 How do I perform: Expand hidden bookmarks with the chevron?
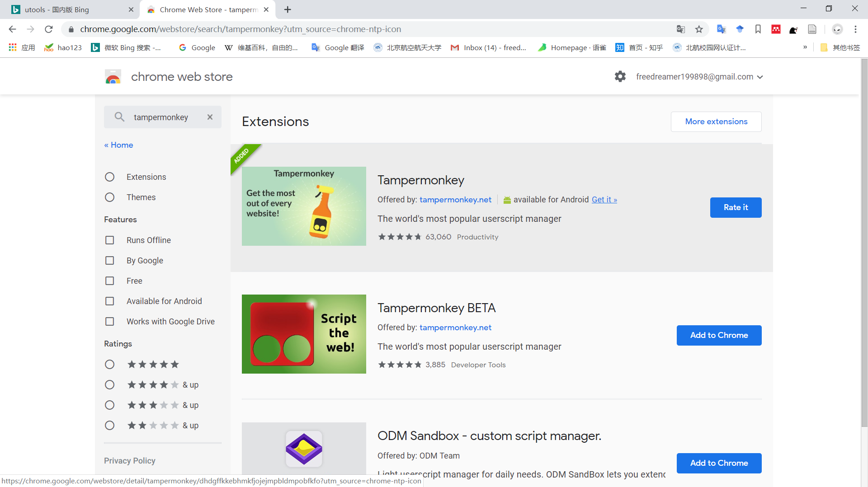pos(805,47)
